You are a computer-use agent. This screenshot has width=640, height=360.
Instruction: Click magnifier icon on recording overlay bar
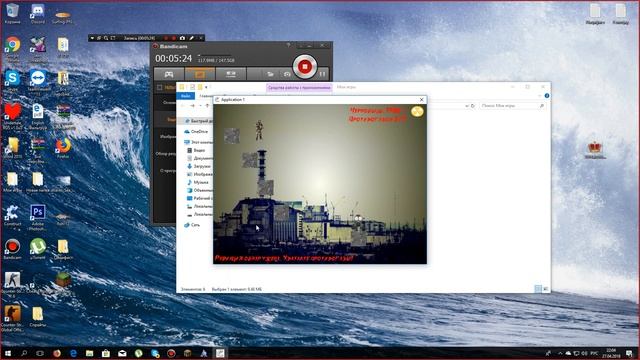[x=106, y=38]
